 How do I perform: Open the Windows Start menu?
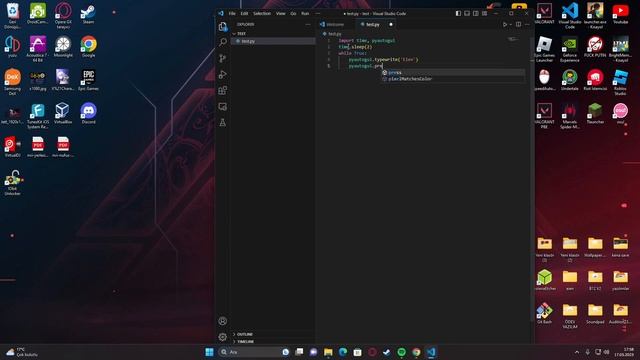point(209,352)
